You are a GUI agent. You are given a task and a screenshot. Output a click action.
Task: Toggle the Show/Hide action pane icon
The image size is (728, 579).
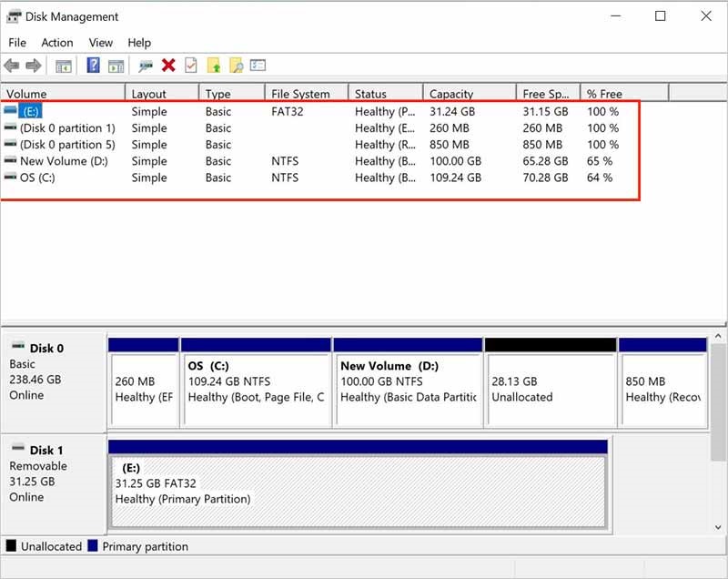(x=116, y=65)
